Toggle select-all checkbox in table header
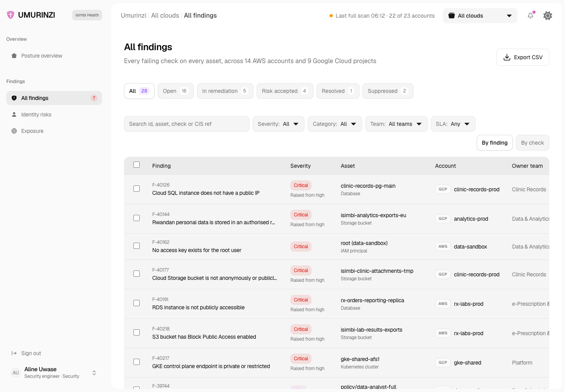 pyautogui.click(x=137, y=165)
